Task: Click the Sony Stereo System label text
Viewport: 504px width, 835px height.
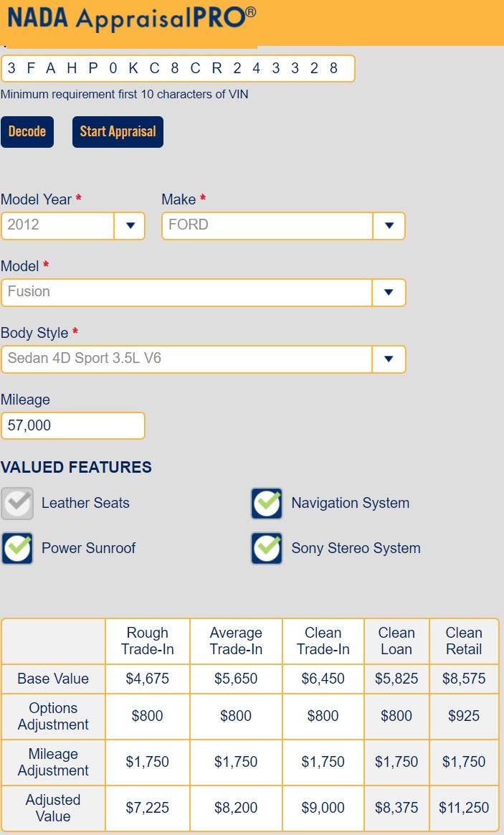Action: 356,548
